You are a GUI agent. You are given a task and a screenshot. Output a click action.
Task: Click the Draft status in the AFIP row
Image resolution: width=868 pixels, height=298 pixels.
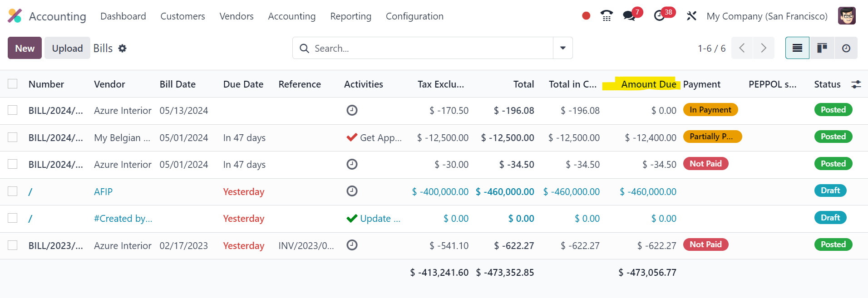coord(830,191)
